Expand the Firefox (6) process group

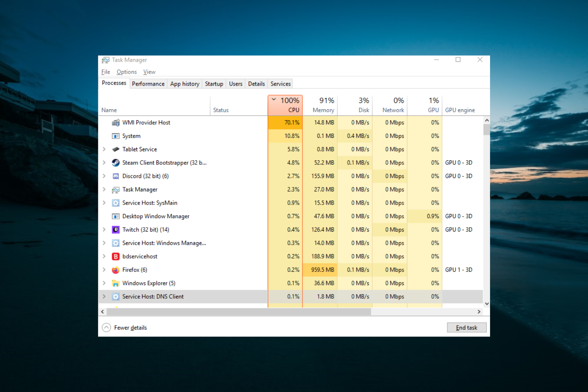[x=104, y=270]
